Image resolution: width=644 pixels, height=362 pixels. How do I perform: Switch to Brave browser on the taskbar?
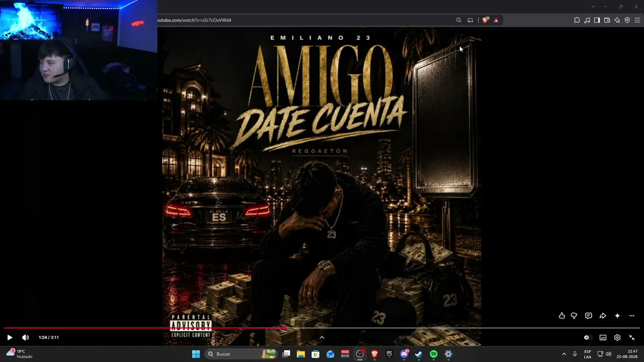point(374,354)
